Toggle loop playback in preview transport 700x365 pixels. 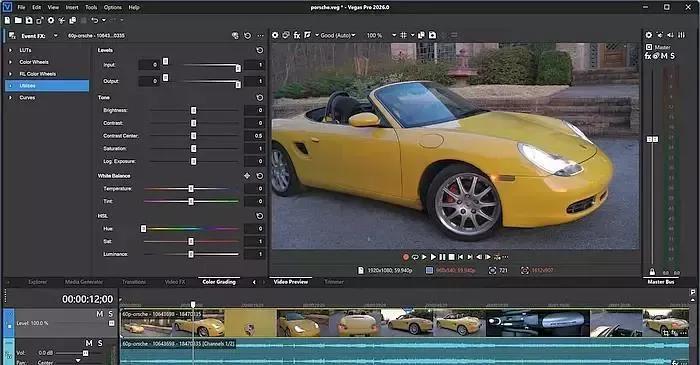415,257
